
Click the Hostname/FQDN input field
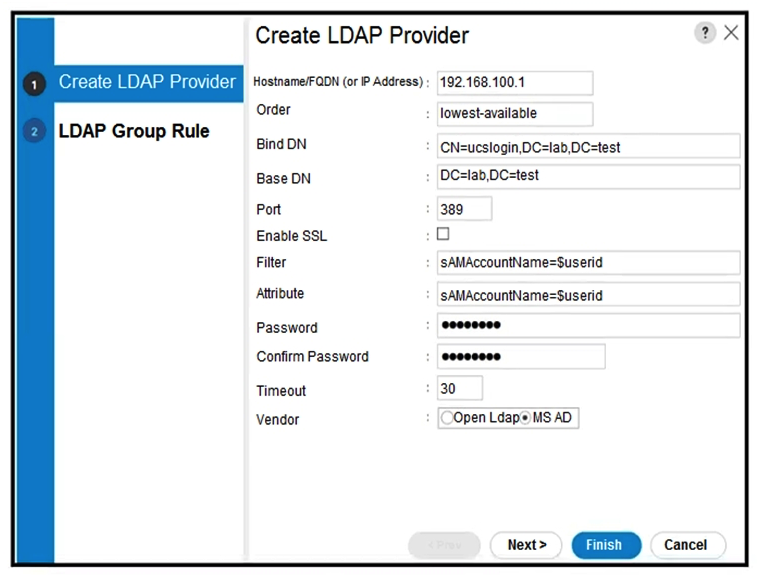click(x=515, y=83)
